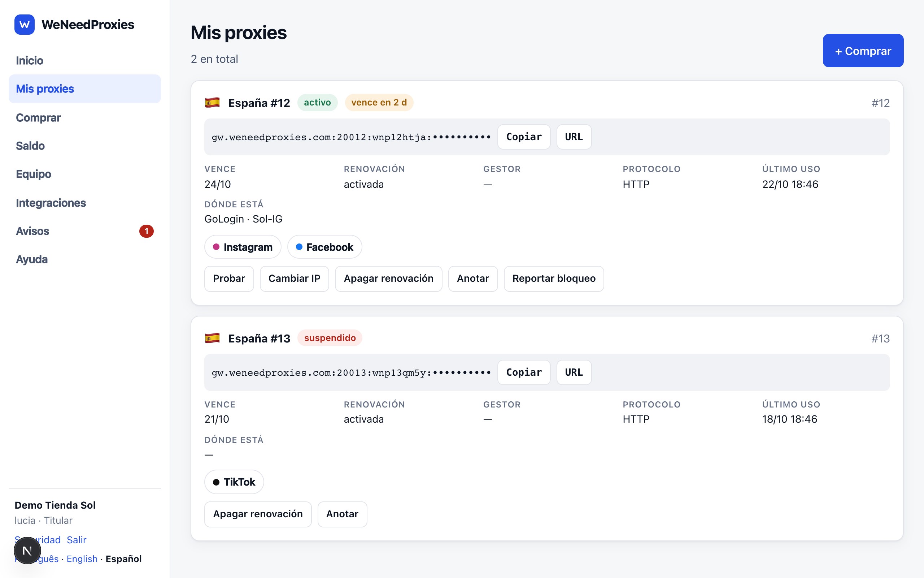Open the Avisos notification badge
This screenshot has height=578, width=924.
pyautogui.click(x=146, y=231)
